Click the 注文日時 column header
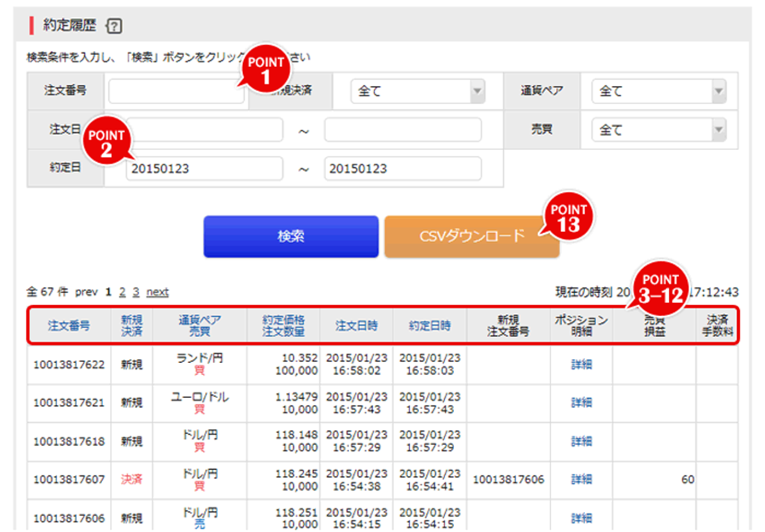This screenshot has height=532, width=765. click(x=356, y=326)
